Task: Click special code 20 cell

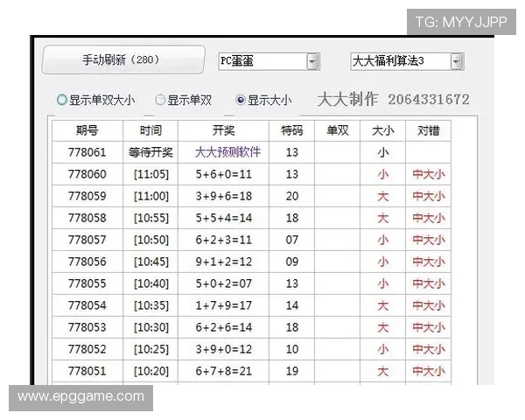Action: 291,196
